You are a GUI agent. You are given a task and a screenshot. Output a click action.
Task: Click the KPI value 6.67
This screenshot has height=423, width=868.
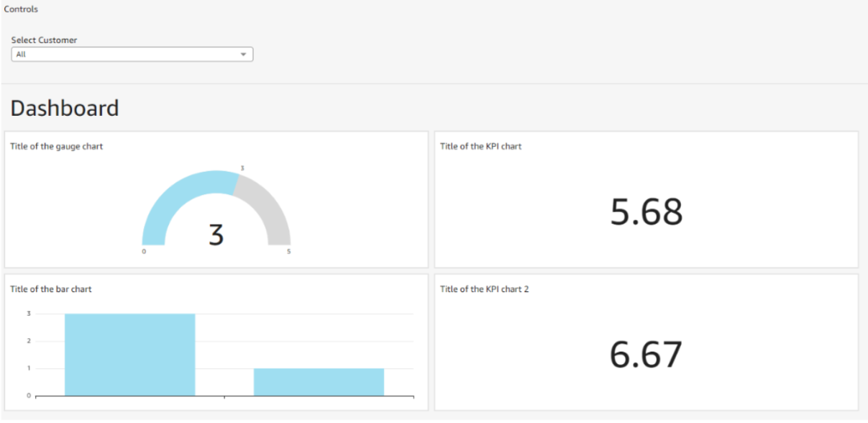click(646, 355)
